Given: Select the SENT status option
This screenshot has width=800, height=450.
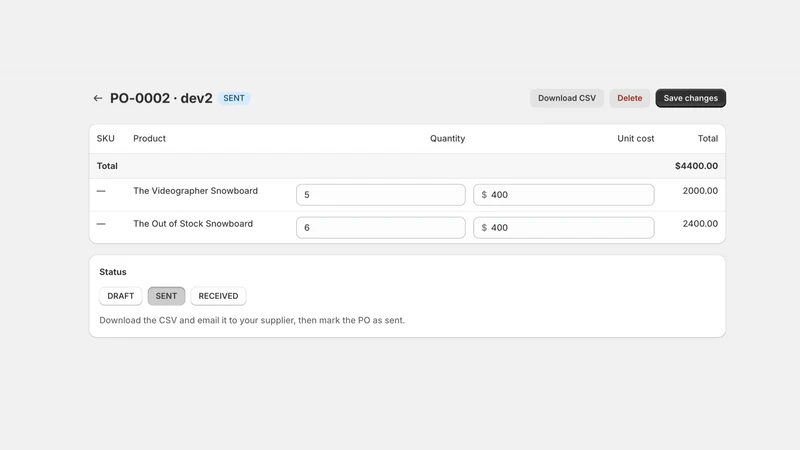Looking at the screenshot, I should (166, 296).
